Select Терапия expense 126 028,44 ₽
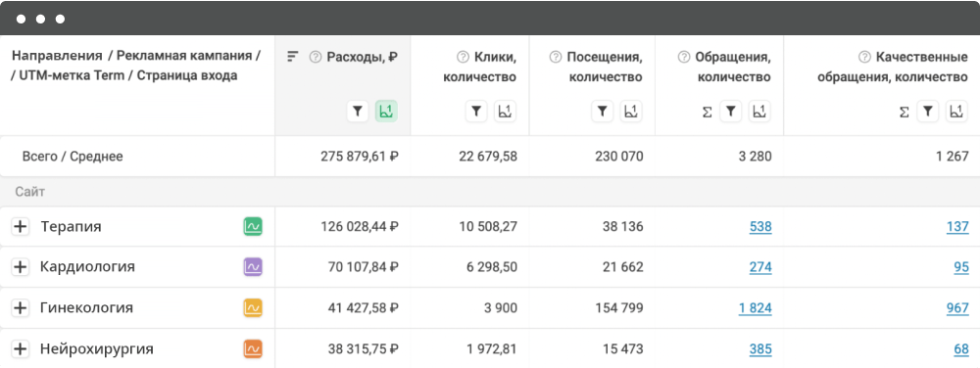This screenshot has width=980, height=368. click(360, 226)
